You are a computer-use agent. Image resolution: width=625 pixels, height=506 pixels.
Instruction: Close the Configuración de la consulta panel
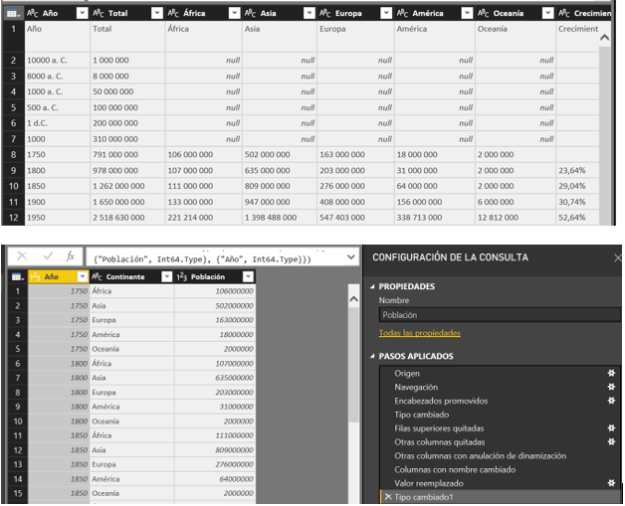tap(616, 257)
